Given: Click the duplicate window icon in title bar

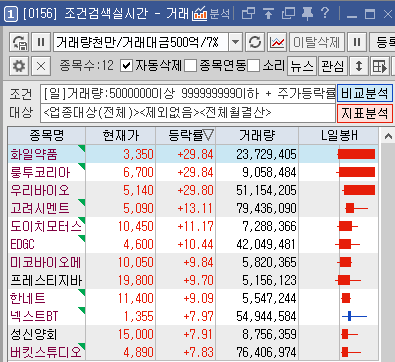Looking at the screenshot, I should point(288,14).
